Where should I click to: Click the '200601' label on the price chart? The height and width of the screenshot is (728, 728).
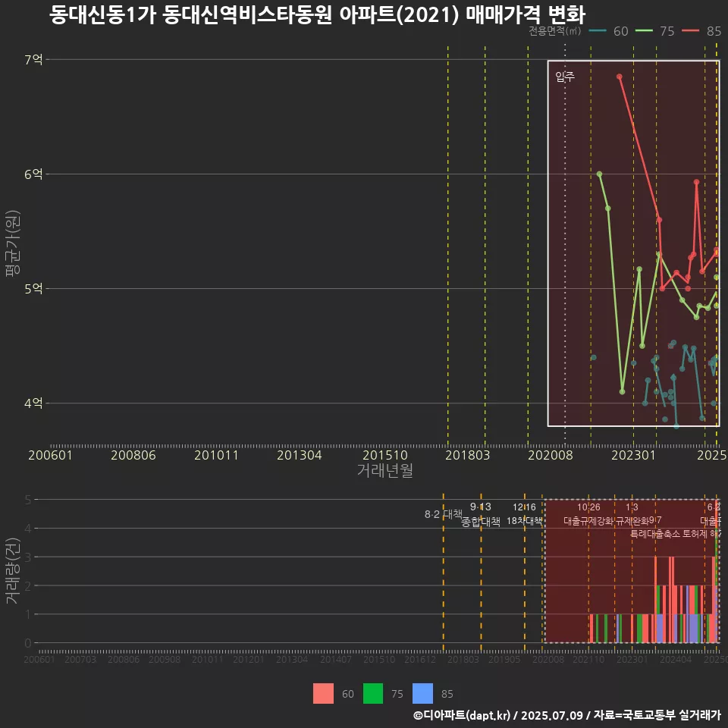[x=50, y=455]
